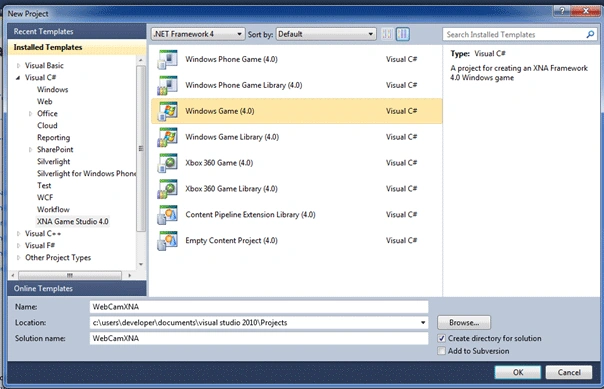Select 'Empty Content Project (4.0)' template name
The width and height of the screenshot is (604, 389).
(x=231, y=240)
